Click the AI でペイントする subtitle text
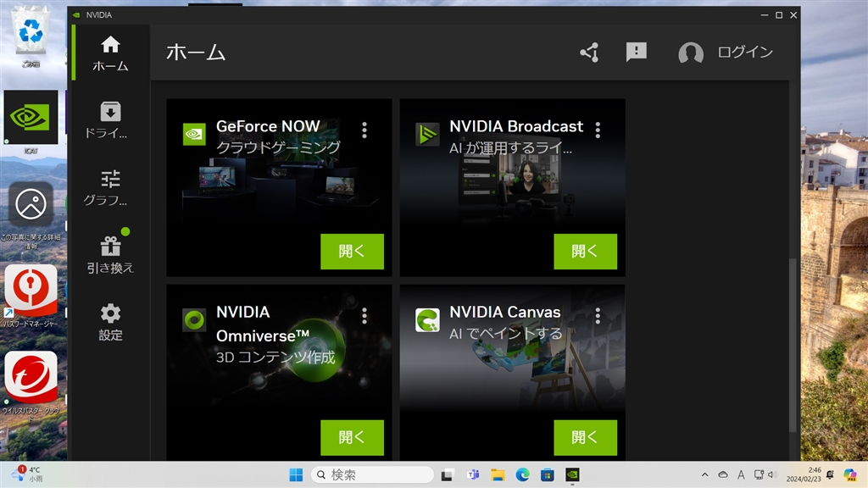Viewport: 868px width, 488px height. tap(505, 334)
